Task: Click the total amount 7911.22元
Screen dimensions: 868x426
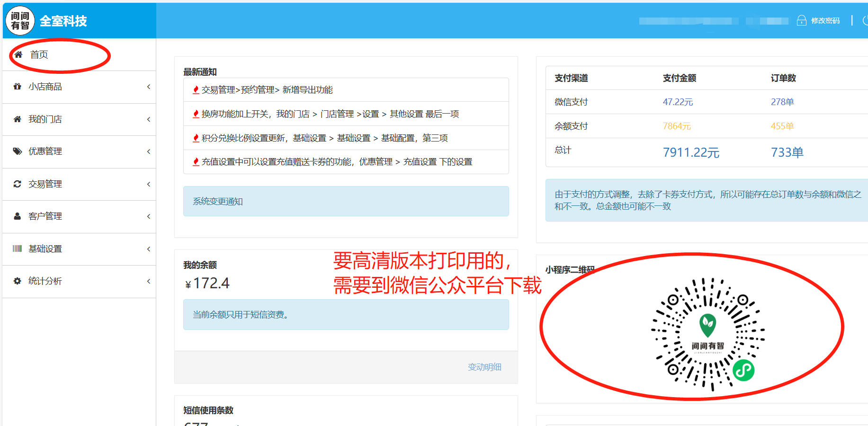Action: [691, 152]
